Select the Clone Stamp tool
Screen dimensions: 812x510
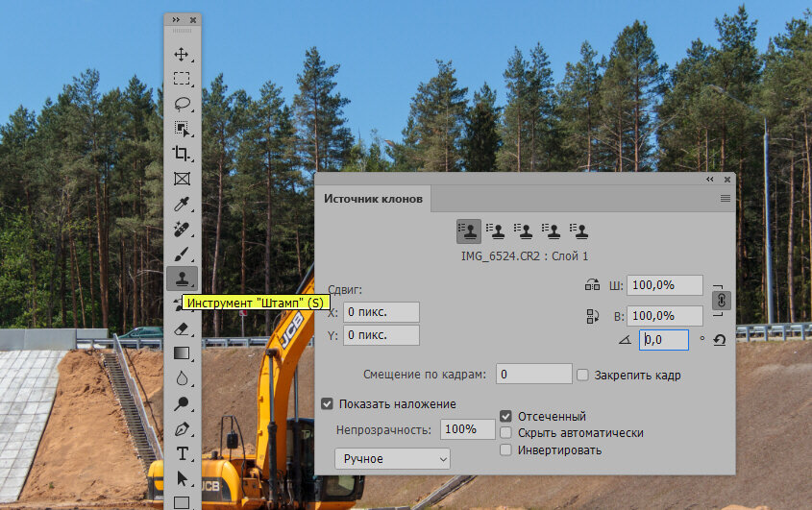182,279
